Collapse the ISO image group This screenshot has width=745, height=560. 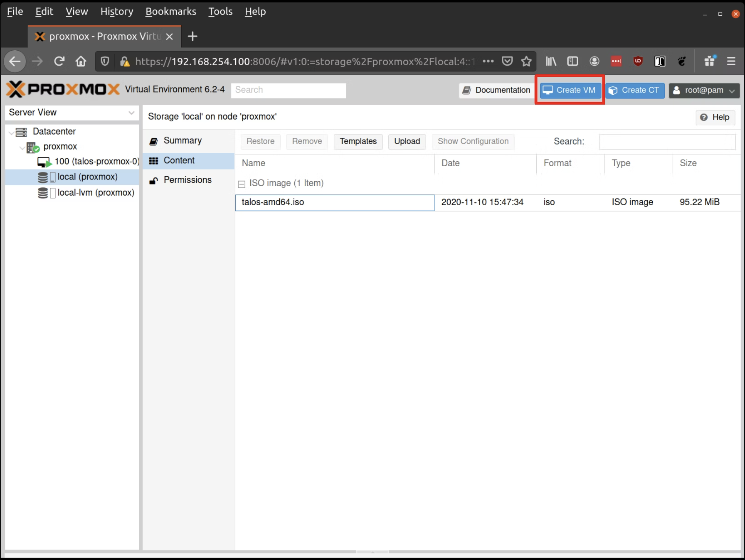pyautogui.click(x=242, y=183)
